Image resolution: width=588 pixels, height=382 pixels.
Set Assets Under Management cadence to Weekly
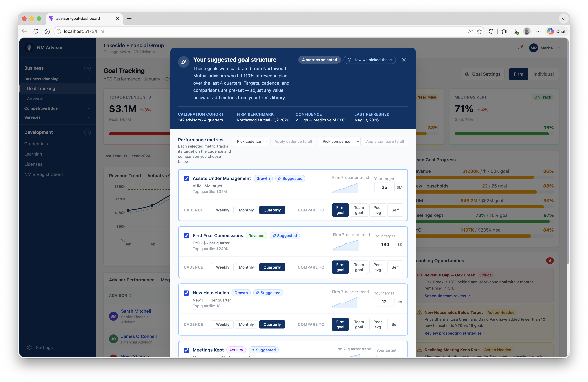click(223, 210)
